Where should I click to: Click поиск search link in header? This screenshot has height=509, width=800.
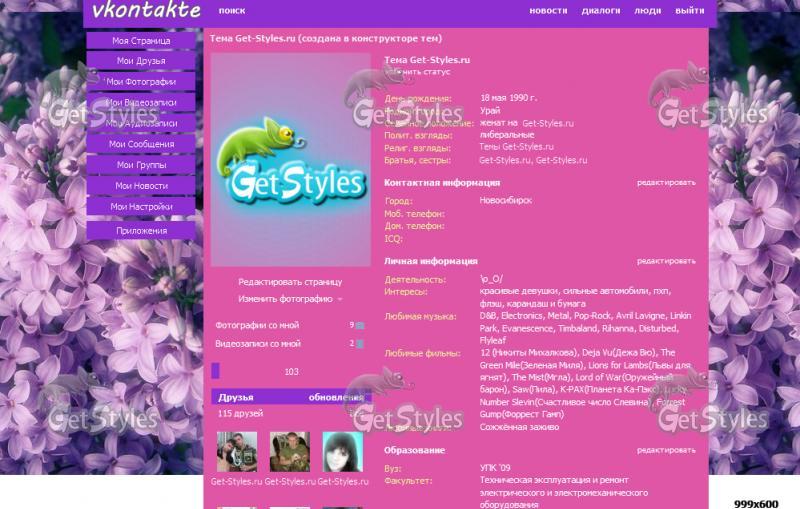click(x=231, y=11)
